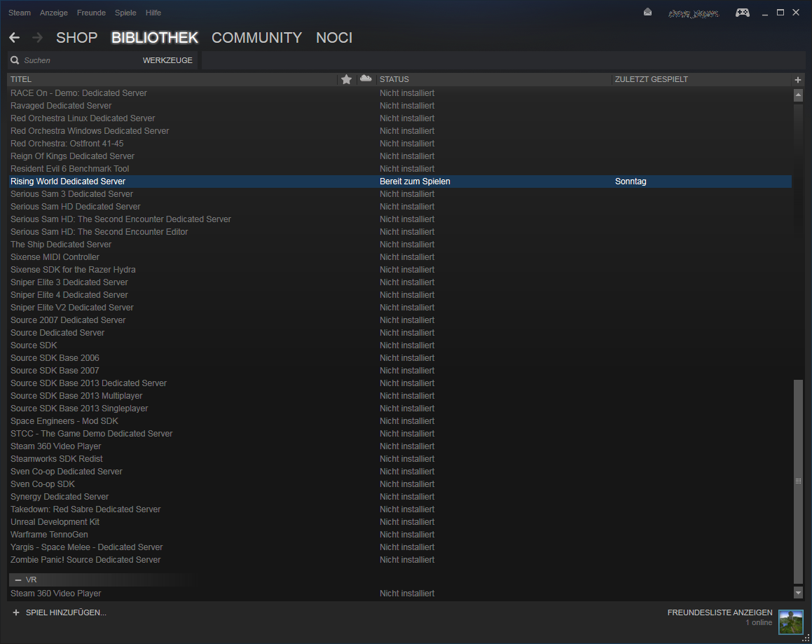Sort by favorites star column

tap(346, 79)
